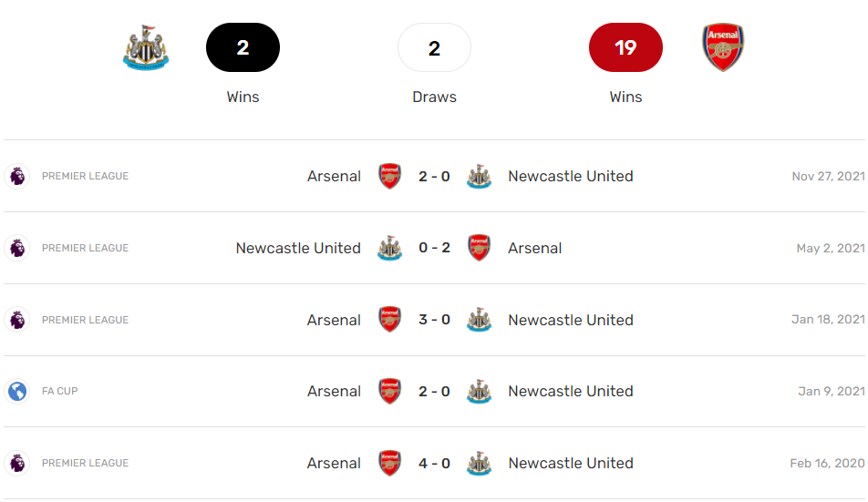Click the white draws count badge

434,47
